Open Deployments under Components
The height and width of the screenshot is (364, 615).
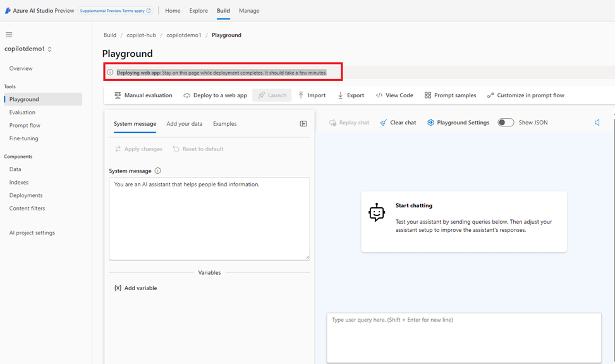pos(26,195)
